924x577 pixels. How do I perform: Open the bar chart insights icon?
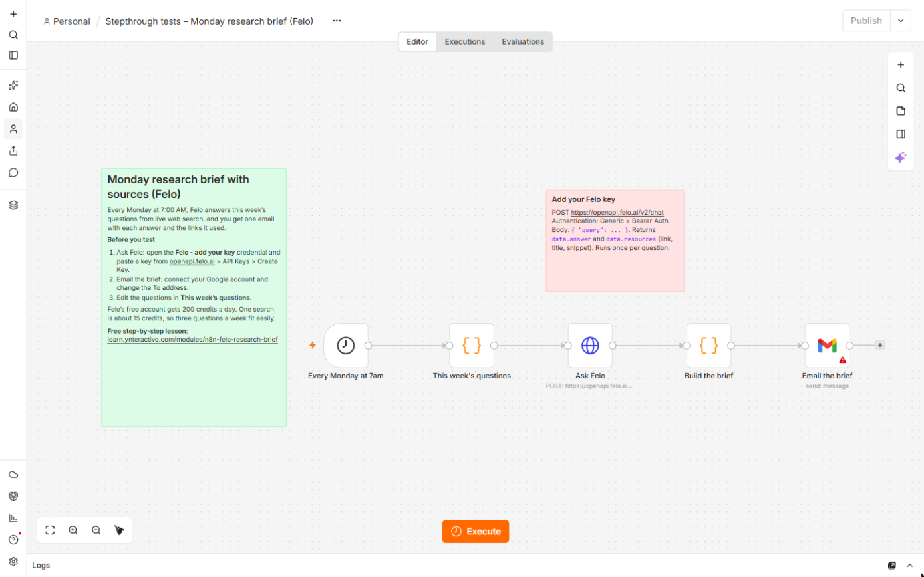pyautogui.click(x=13, y=518)
